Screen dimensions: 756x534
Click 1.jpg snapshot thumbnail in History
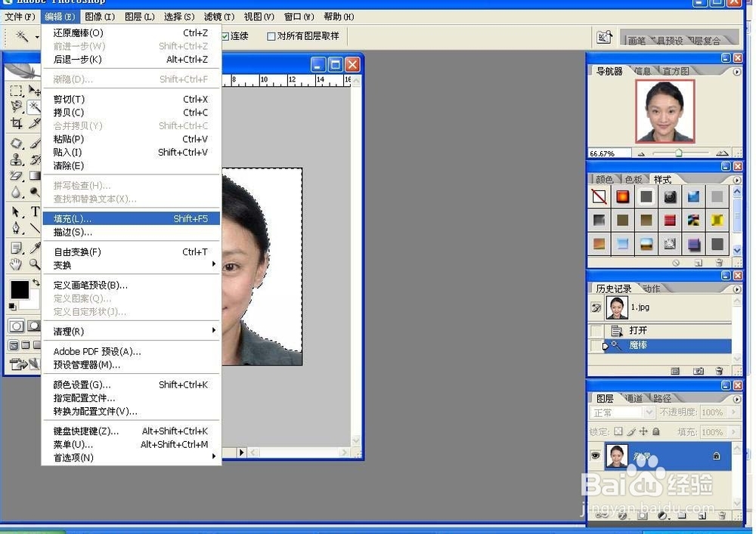tap(617, 307)
